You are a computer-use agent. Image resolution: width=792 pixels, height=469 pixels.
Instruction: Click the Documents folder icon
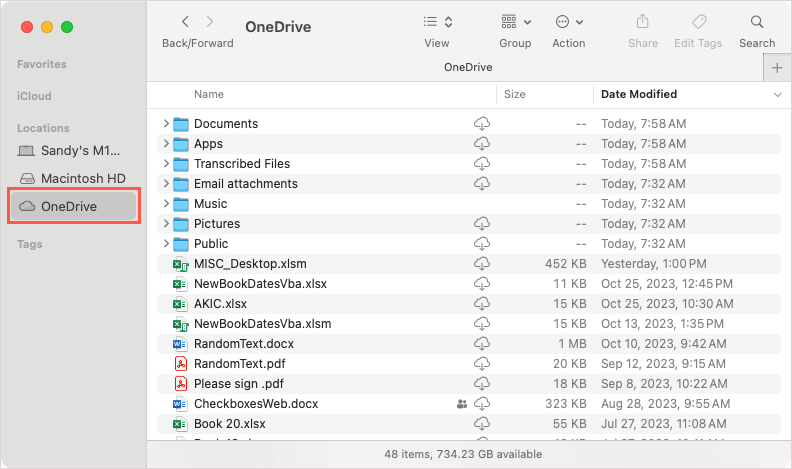tap(181, 124)
